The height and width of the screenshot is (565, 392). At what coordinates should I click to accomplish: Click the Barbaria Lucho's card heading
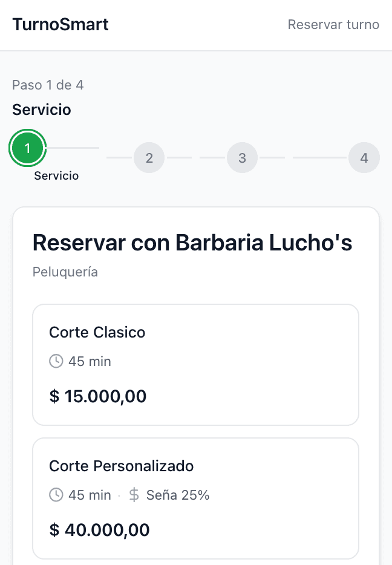[192, 243]
